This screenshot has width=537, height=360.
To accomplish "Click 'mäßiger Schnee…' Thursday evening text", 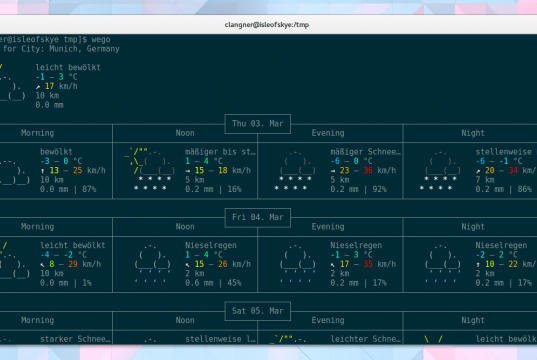I will tap(365, 152).
